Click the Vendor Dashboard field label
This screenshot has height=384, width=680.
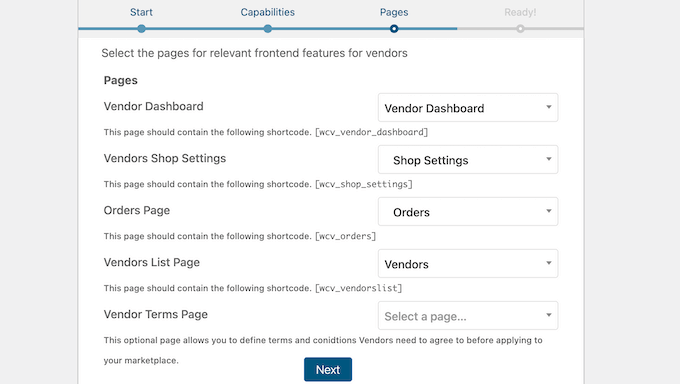[x=154, y=106]
